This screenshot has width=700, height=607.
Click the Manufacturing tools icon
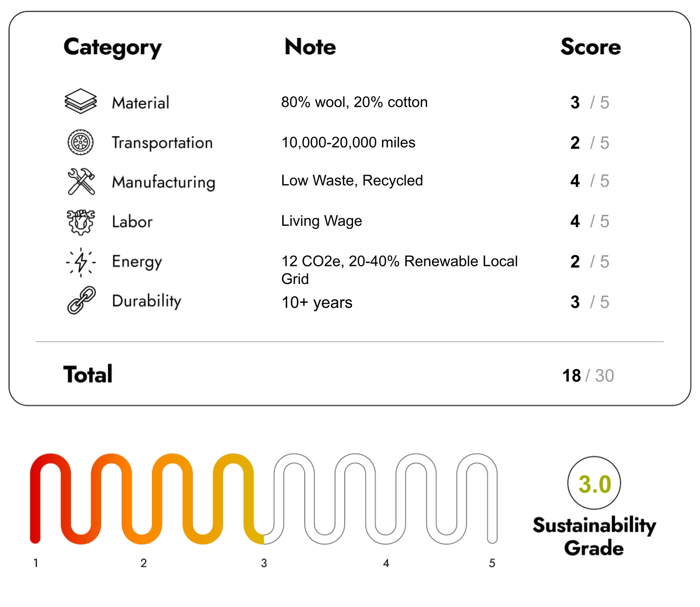(x=81, y=181)
